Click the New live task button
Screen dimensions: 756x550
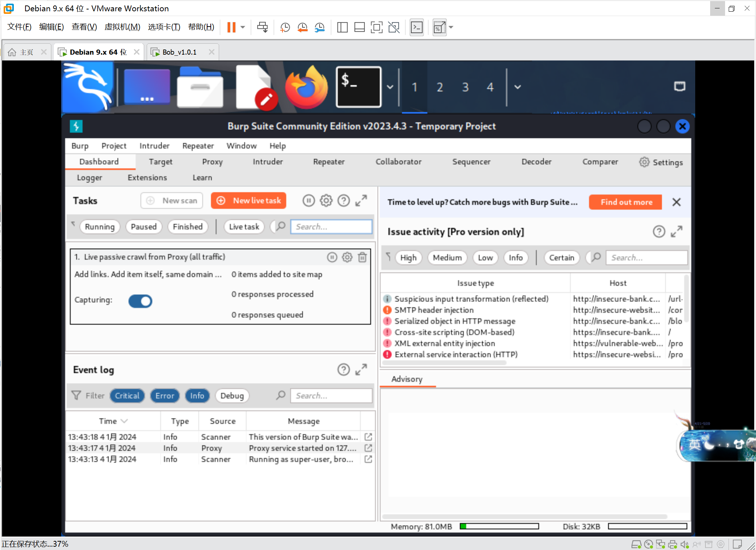click(x=249, y=201)
